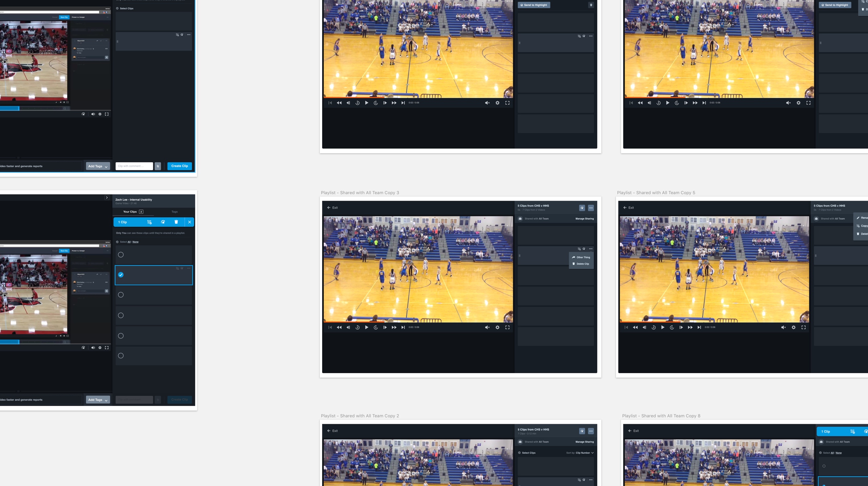Viewport: 868px width, 486px height.
Task: Click Manage Sharing in Copy 2 artboard
Action: coord(585,442)
